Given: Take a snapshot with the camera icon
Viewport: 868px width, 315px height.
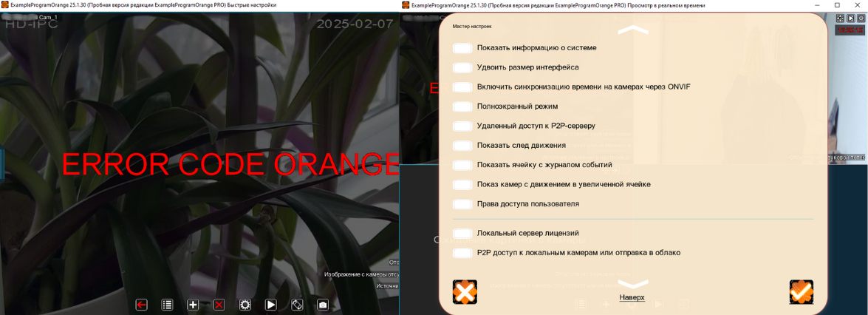Looking at the screenshot, I should tap(323, 305).
